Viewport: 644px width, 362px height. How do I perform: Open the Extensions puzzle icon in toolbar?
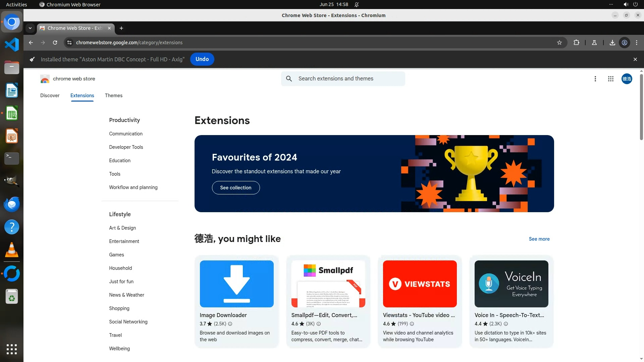[576, 43]
